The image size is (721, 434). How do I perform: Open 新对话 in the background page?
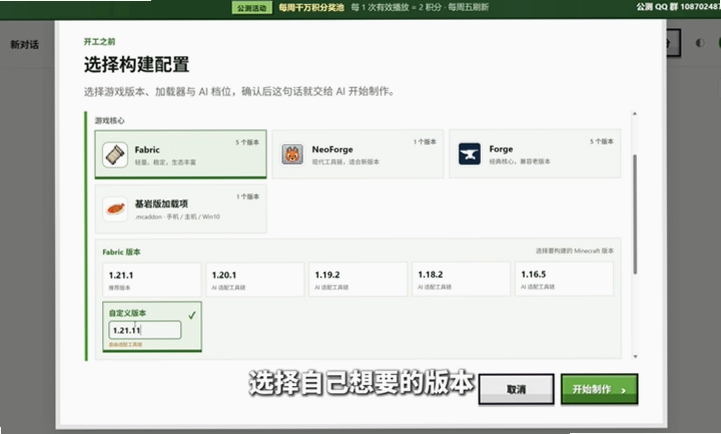(24, 45)
